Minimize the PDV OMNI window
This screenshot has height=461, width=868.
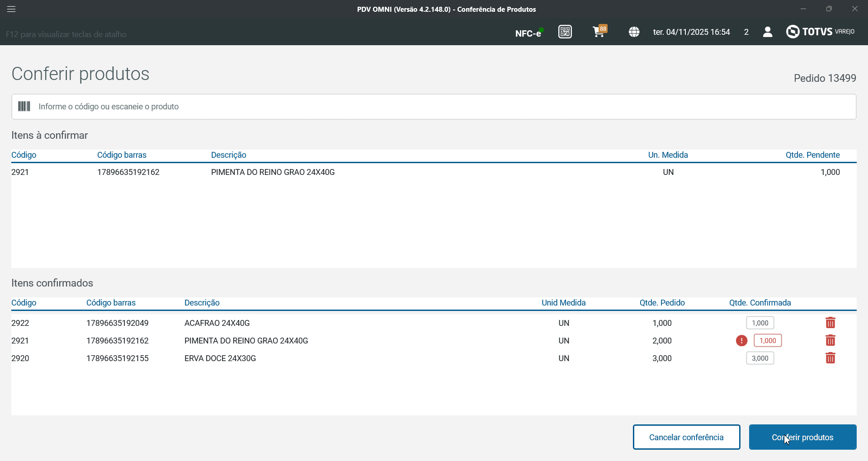point(803,9)
